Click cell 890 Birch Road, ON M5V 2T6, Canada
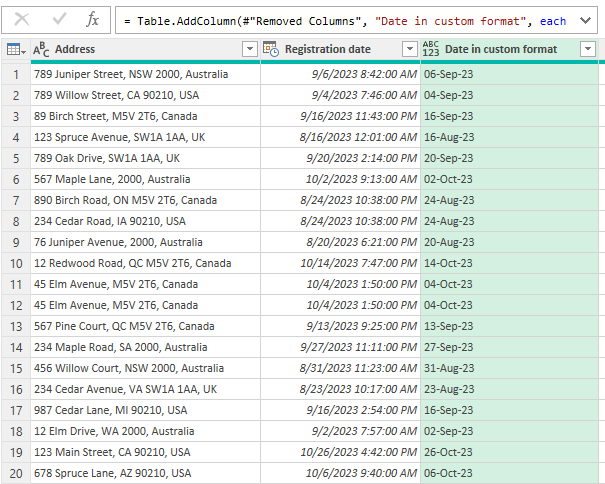This screenshot has height=484, width=605. [x=145, y=200]
